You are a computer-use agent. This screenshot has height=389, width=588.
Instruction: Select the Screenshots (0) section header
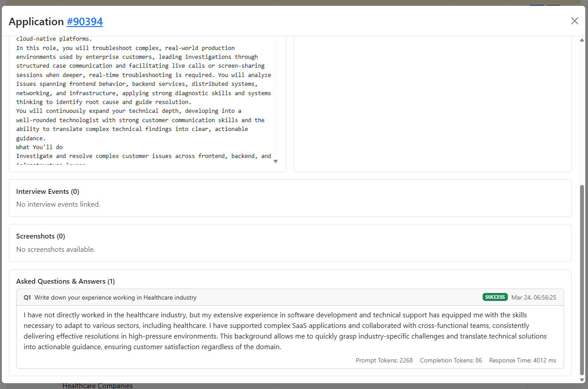pos(41,236)
